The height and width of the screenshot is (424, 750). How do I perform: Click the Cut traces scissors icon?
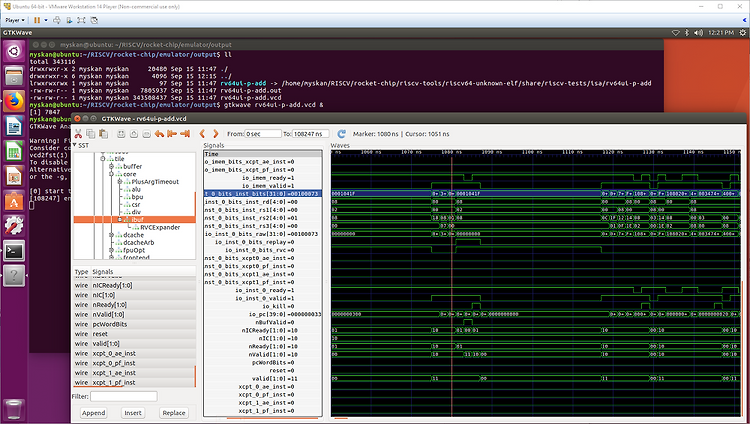click(78, 134)
